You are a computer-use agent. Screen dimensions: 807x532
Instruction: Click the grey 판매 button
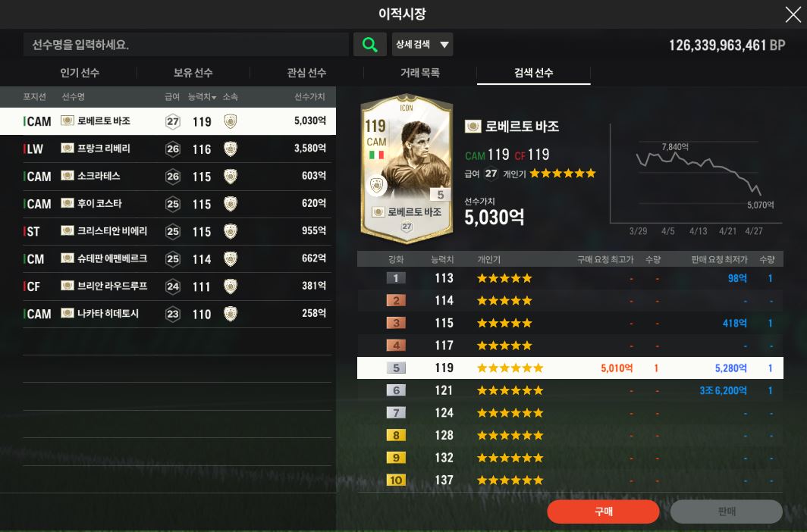click(726, 512)
